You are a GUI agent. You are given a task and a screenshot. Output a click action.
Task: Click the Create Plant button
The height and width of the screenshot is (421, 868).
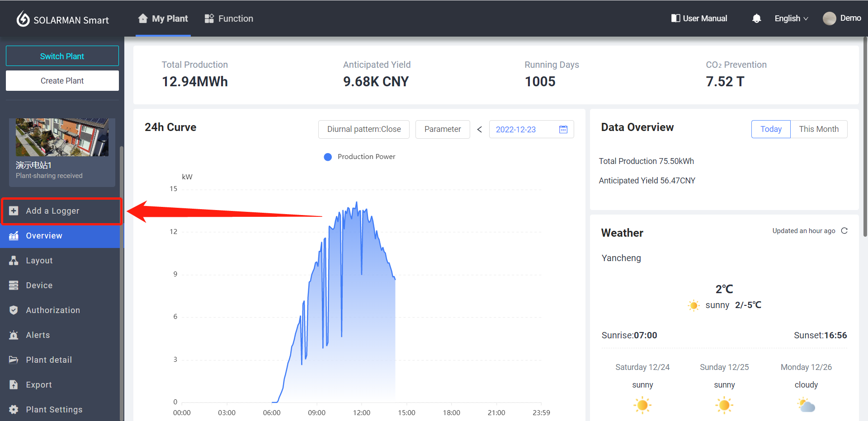tap(62, 80)
